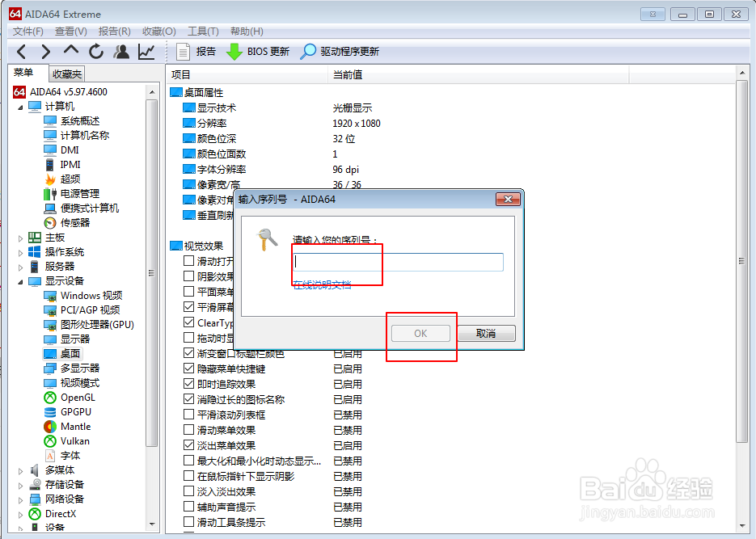Click the BIOS 更新 green arrow icon
The width and height of the screenshot is (756, 539).
pos(234,52)
